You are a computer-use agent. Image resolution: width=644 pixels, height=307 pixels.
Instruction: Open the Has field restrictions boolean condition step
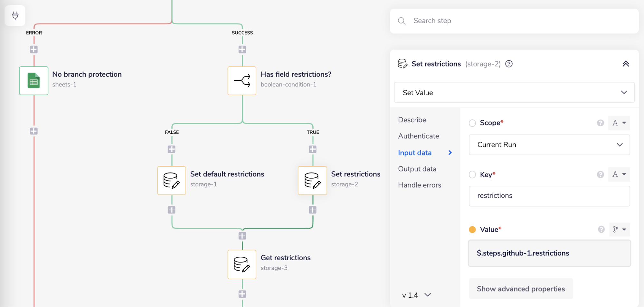[242, 81]
